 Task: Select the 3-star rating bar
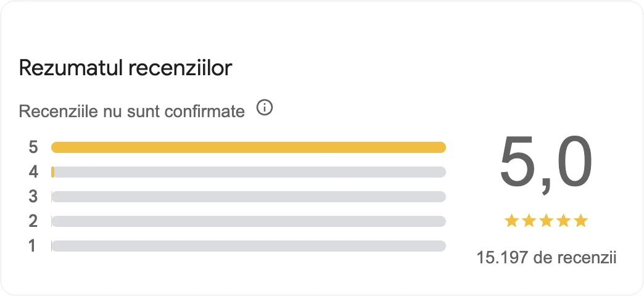point(249,197)
